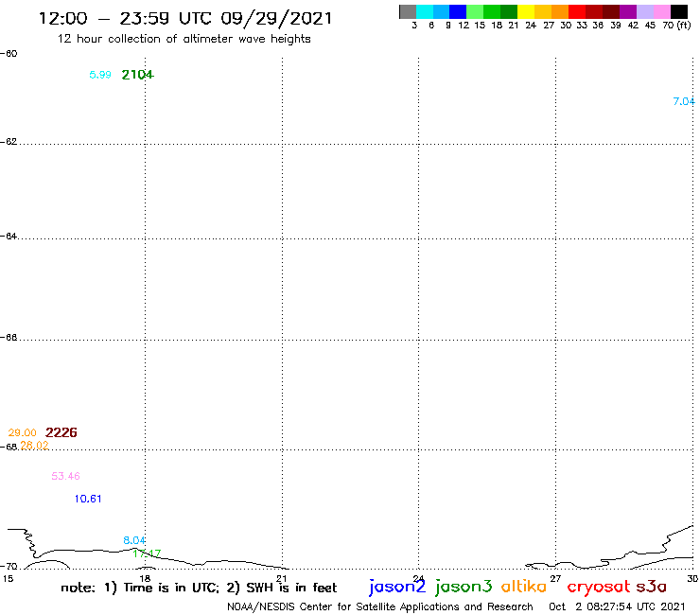Click the bright red swatch in the scale

(x=577, y=11)
